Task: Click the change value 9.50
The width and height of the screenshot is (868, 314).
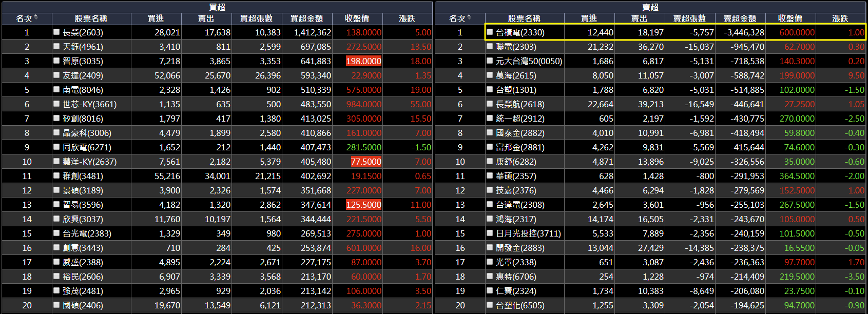Action: click(x=856, y=75)
